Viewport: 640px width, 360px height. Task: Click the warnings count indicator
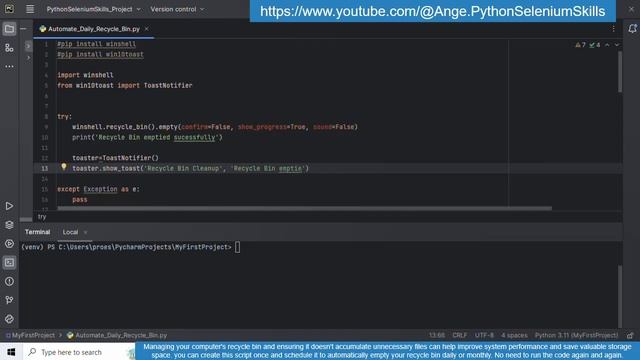(581, 45)
